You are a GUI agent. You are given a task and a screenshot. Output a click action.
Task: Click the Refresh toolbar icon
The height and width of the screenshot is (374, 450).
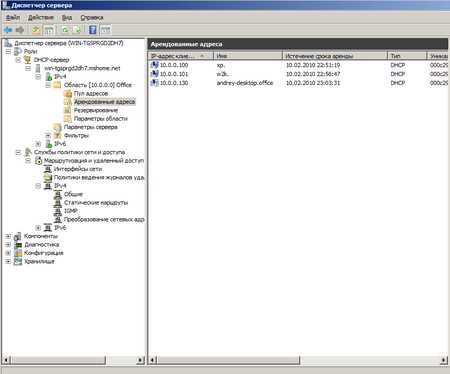(x=65, y=30)
